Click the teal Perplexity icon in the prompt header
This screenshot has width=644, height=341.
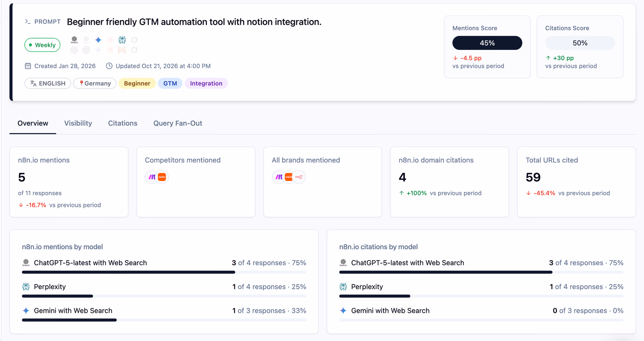122,40
